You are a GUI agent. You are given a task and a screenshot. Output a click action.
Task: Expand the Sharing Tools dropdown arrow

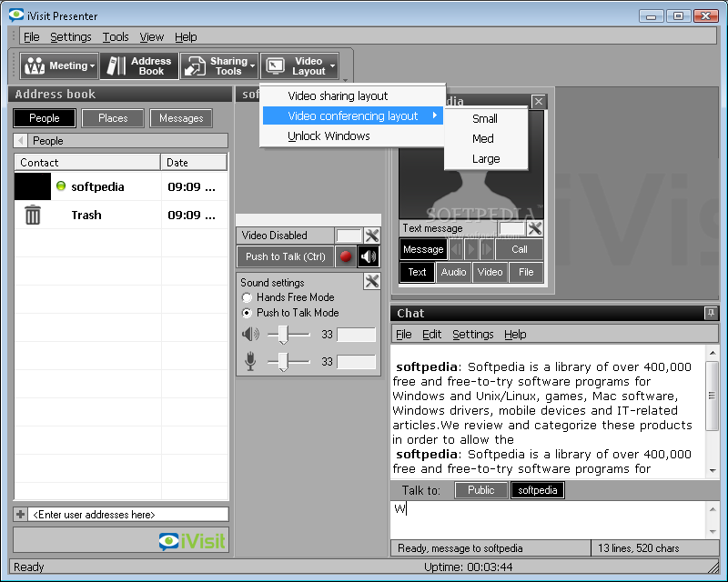253,65
